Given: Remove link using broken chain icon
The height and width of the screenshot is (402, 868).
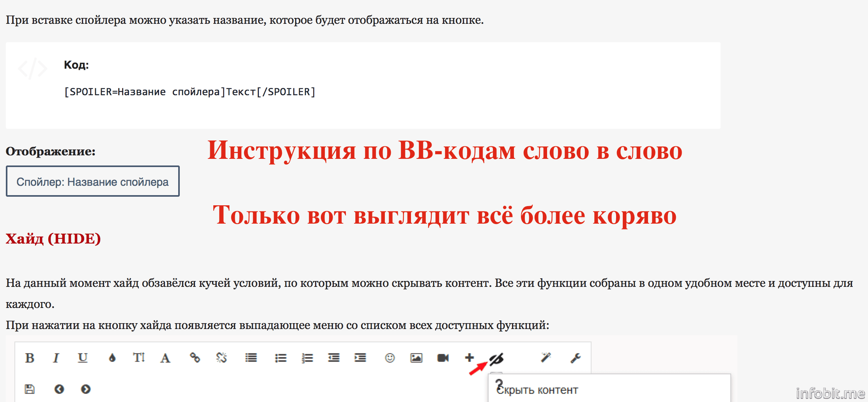Looking at the screenshot, I should tap(221, 358).
